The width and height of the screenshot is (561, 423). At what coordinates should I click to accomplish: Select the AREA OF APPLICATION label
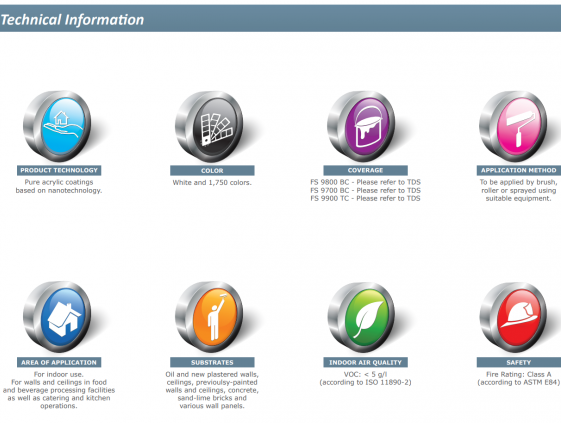pyautogui.click(x=59, y=362)
